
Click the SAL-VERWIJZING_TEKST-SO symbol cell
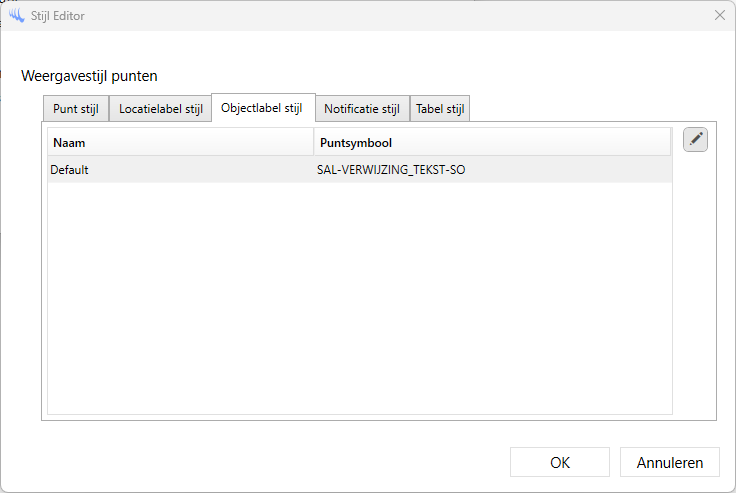pos(490,170)
